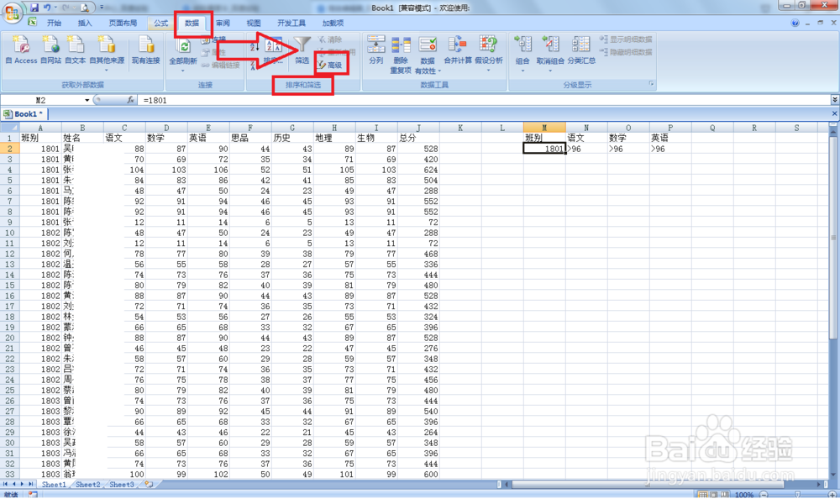Go to first sheet navigation arrow

point(5,484)
